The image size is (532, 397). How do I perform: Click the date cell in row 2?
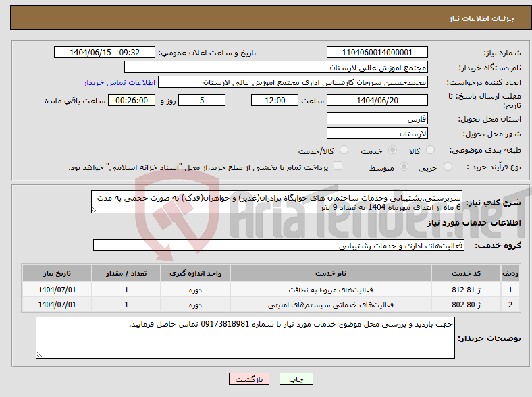57,305
